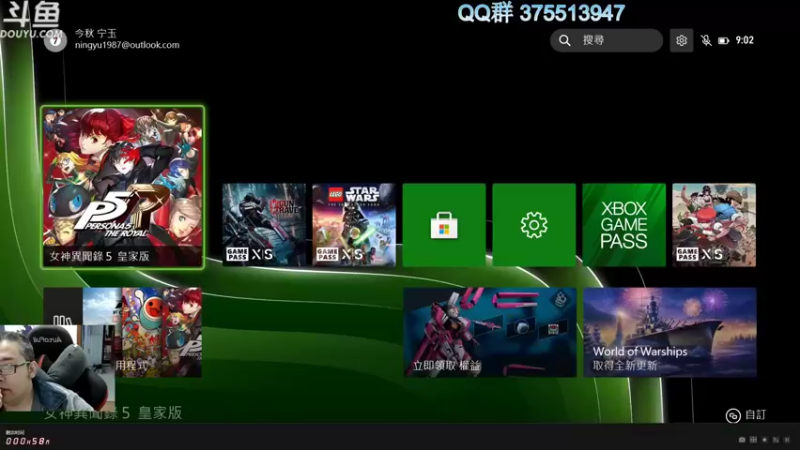Click the 今秋 宁玉 profile name
Screen dimensions: 800x450
96,33
